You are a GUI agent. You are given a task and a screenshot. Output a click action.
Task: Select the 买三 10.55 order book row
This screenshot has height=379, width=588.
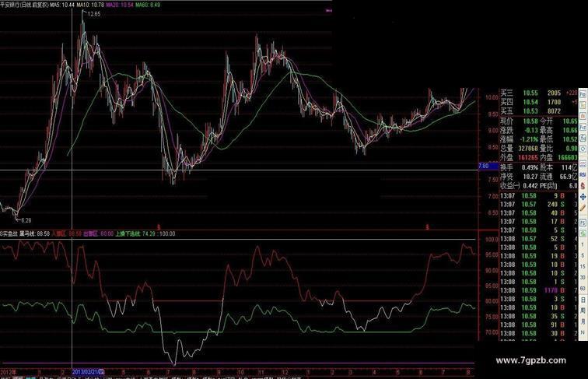538,93
